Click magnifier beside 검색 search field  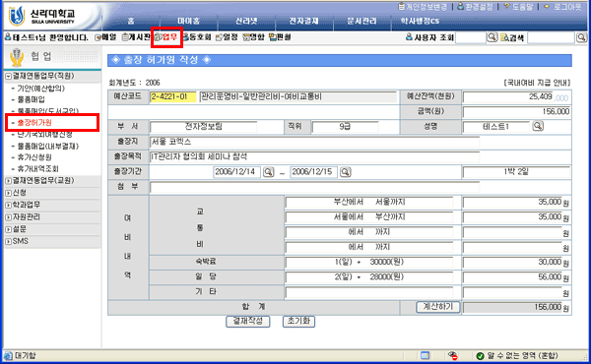coord(581,37)
